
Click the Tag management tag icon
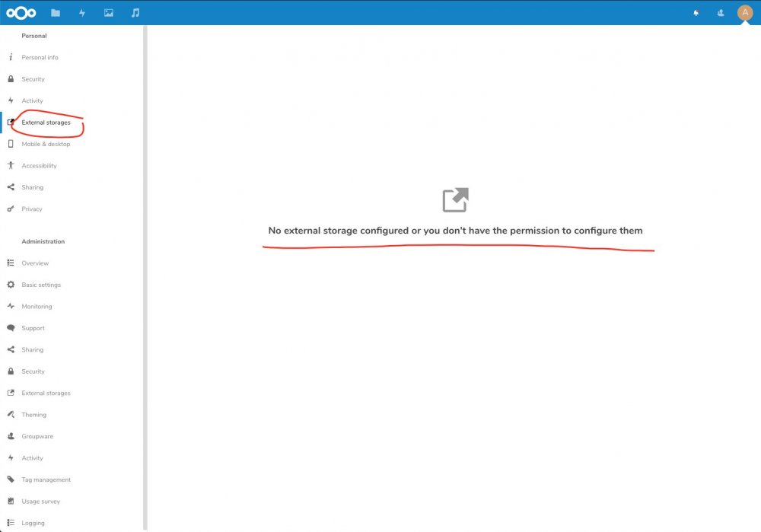[x=11, y=479]
